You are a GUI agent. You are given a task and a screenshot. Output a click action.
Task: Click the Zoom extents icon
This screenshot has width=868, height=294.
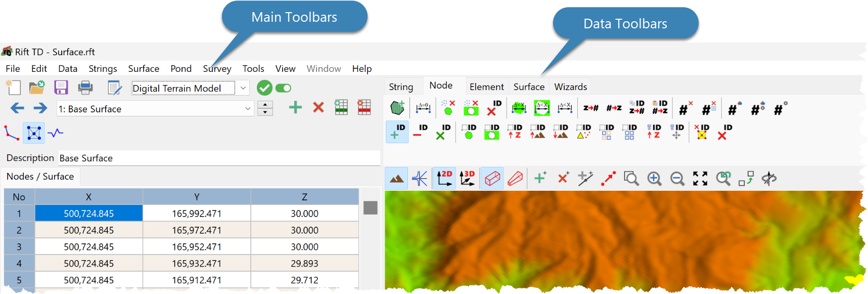pyautogui.click(x=700, y=178)
